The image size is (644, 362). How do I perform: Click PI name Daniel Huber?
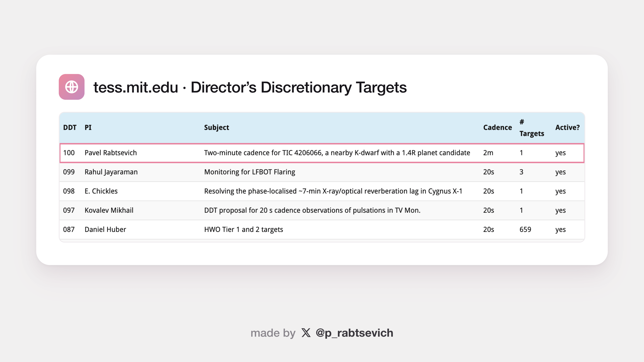tap(105, 229)
